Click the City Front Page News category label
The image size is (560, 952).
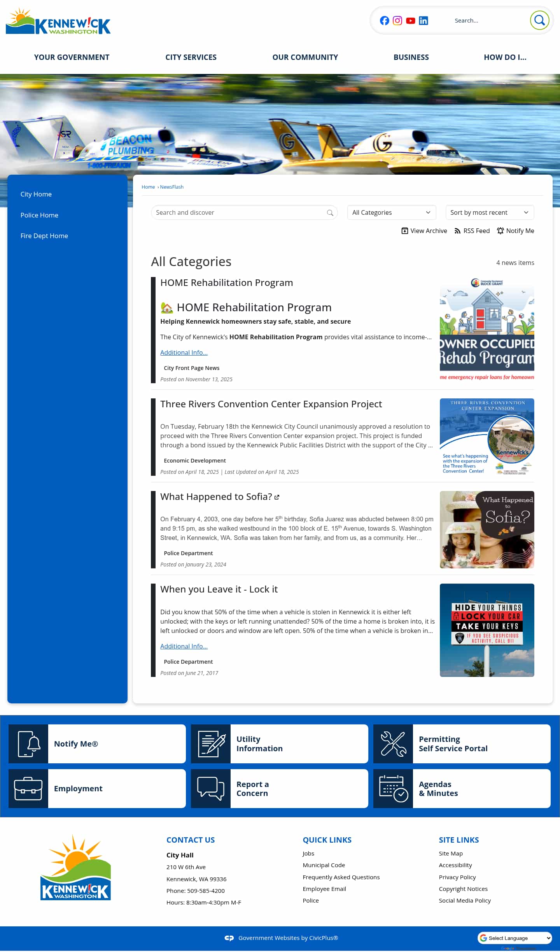(x=191, y=368)
